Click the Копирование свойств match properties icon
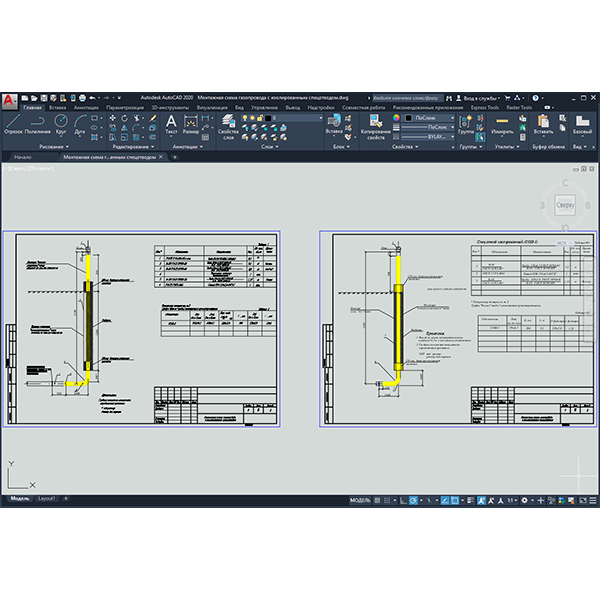This screenshot has height=600, width=600. tap(376, 127)
